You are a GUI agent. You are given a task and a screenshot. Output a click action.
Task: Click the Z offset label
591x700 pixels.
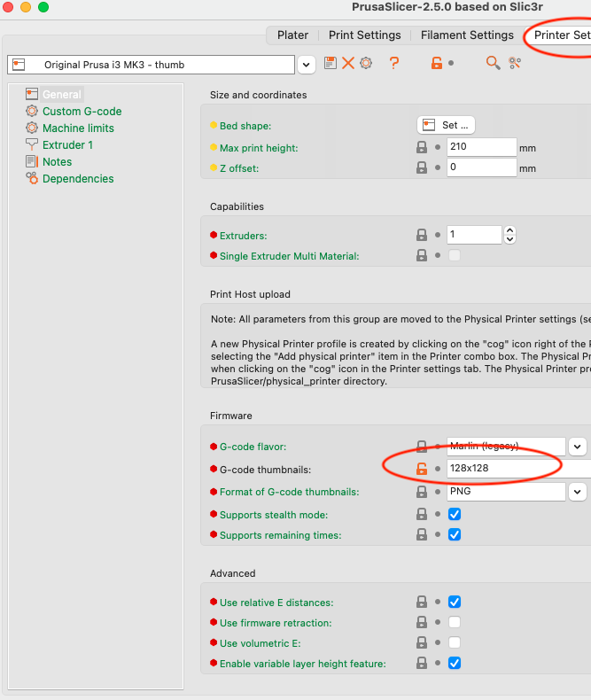click(x=239, y=168)
